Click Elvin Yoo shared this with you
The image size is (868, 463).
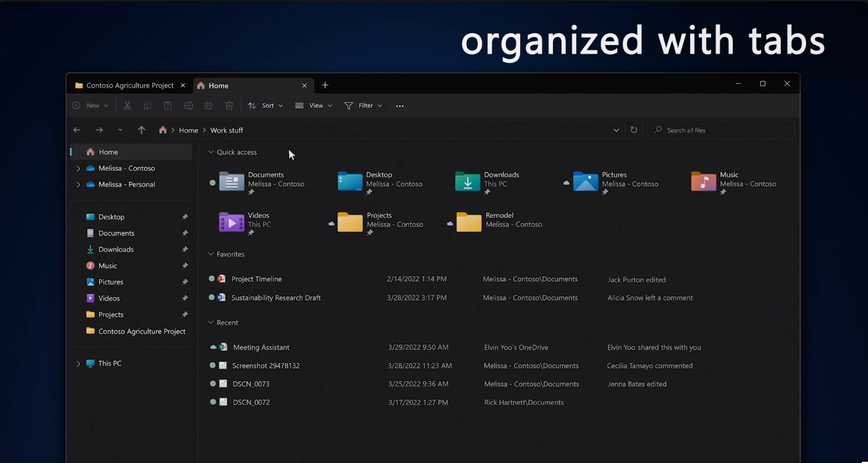[x=654, y=348]
